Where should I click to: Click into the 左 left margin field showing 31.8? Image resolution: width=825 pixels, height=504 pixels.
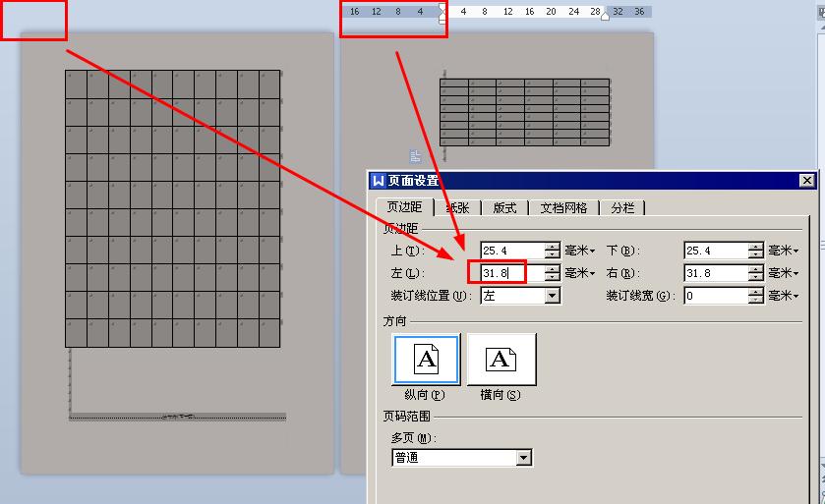click(512, 273)
